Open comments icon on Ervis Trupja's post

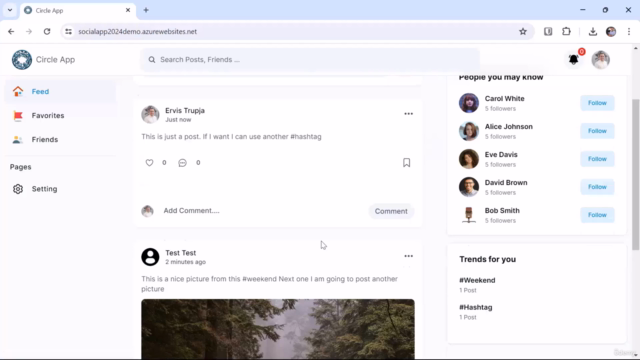[182, 163]
